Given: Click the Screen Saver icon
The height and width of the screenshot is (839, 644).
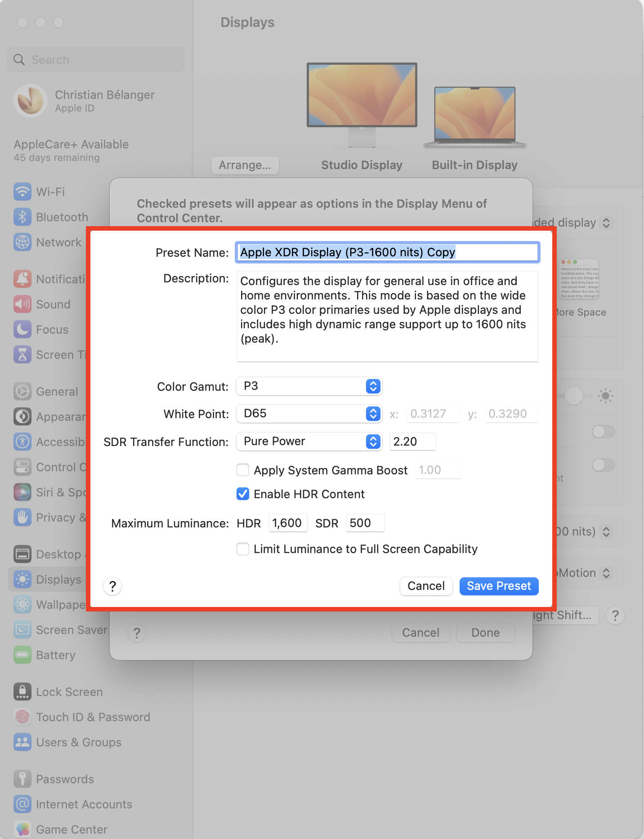Looking at the screenshot, I should click(22, 629).
